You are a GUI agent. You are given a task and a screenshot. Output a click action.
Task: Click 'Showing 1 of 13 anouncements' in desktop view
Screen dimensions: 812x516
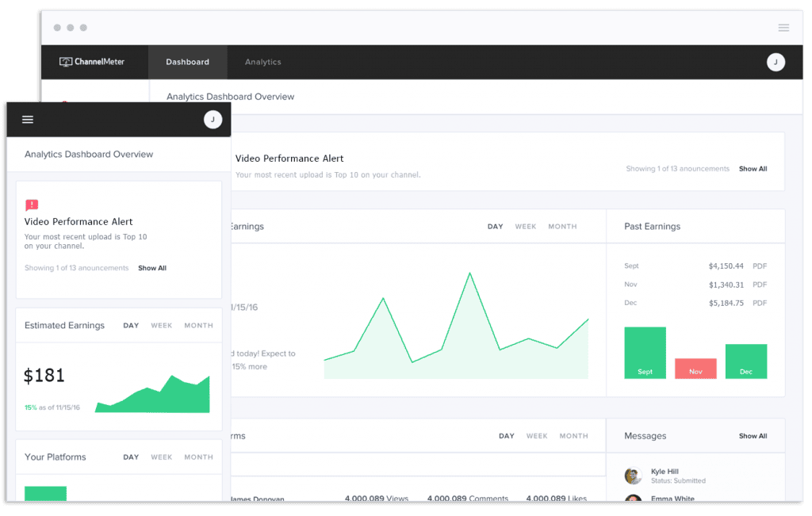pos(677,169)
